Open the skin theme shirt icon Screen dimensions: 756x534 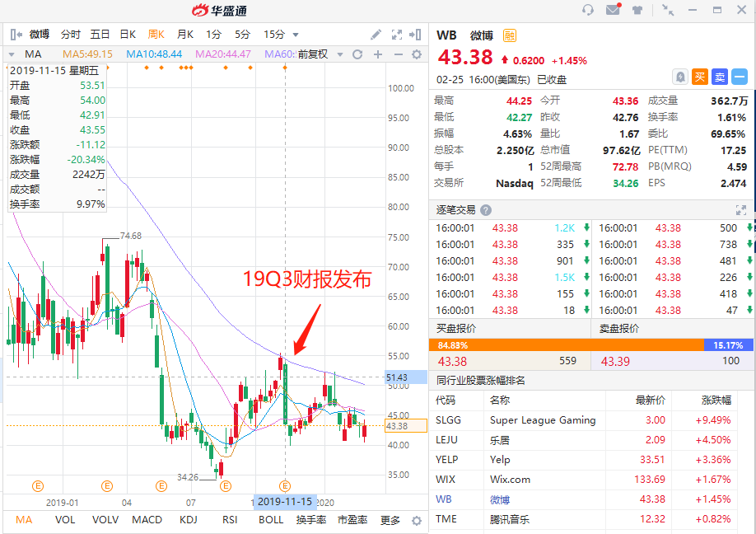(637, 10)
